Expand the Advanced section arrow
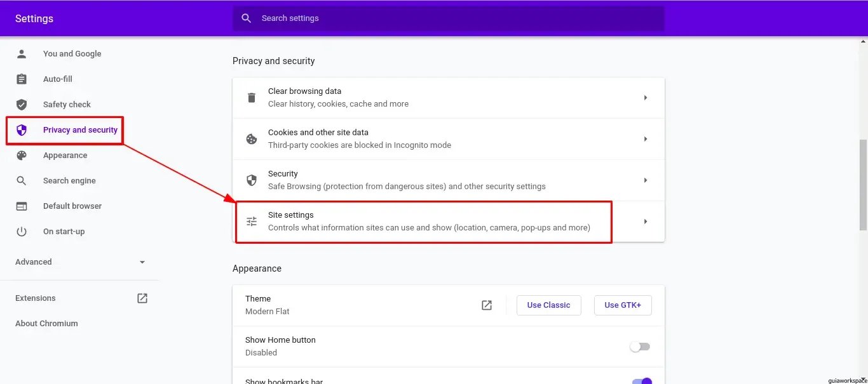Viewport: 868px width, 384px height. (x=142, y=262)
